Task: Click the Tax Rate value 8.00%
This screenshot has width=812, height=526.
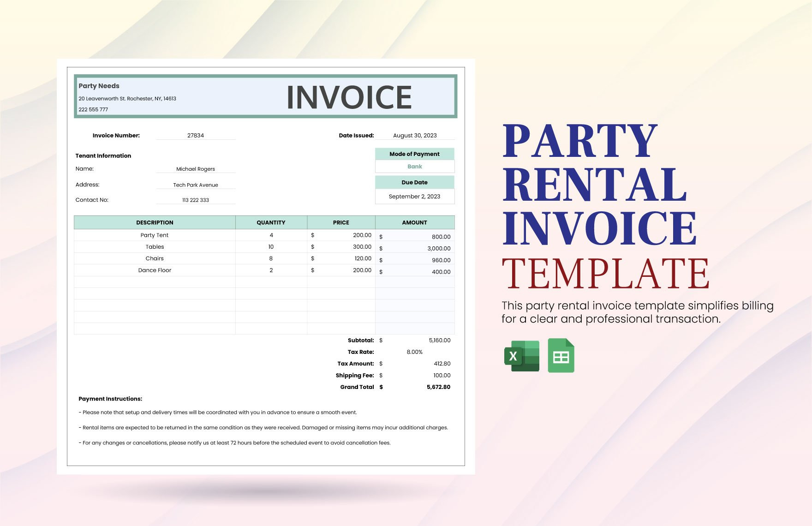Action: (x=415, y=352)
